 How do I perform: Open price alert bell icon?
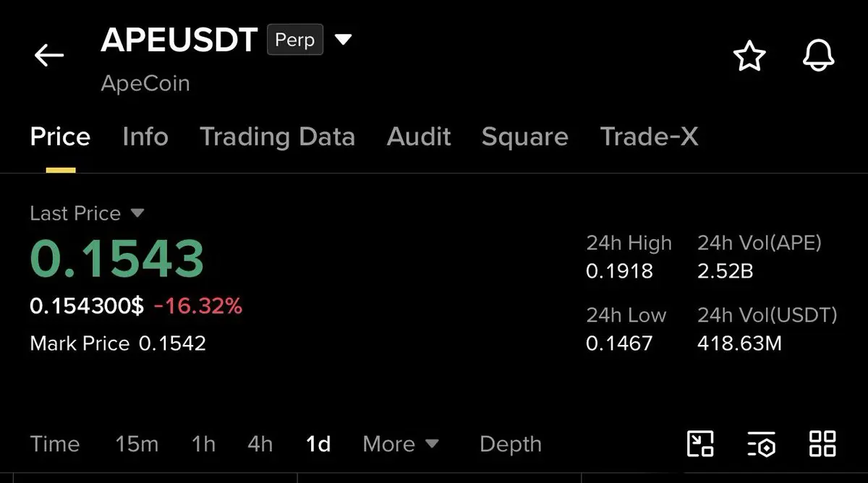click(819, 56)
